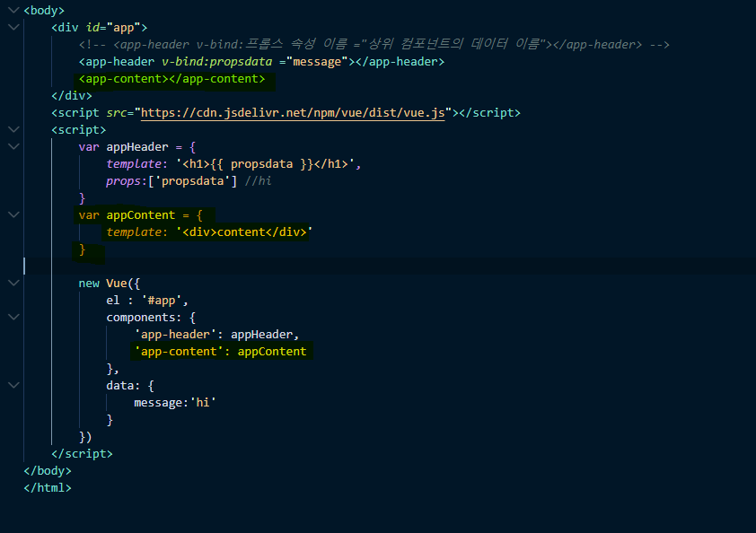Click the closing '})' of Vue instance
756x533 pixels.
85,437
